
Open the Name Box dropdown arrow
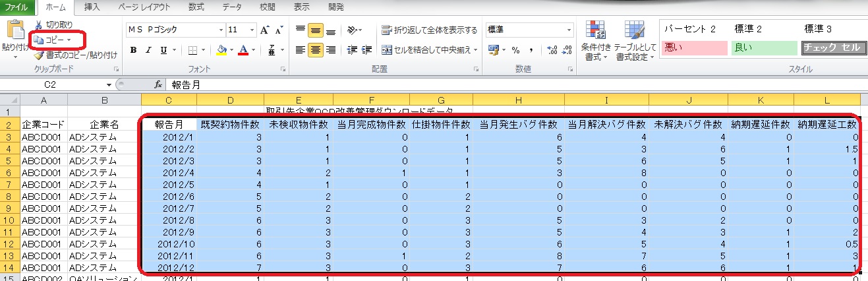109,85
